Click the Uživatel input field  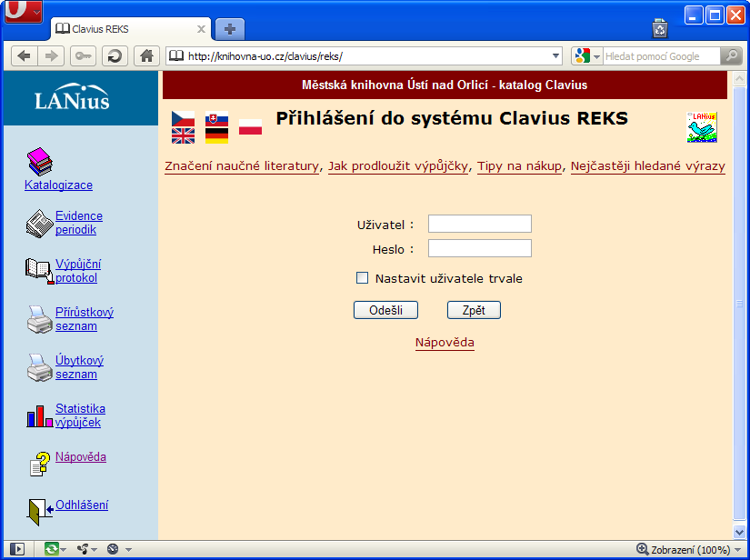coord(480,224)
